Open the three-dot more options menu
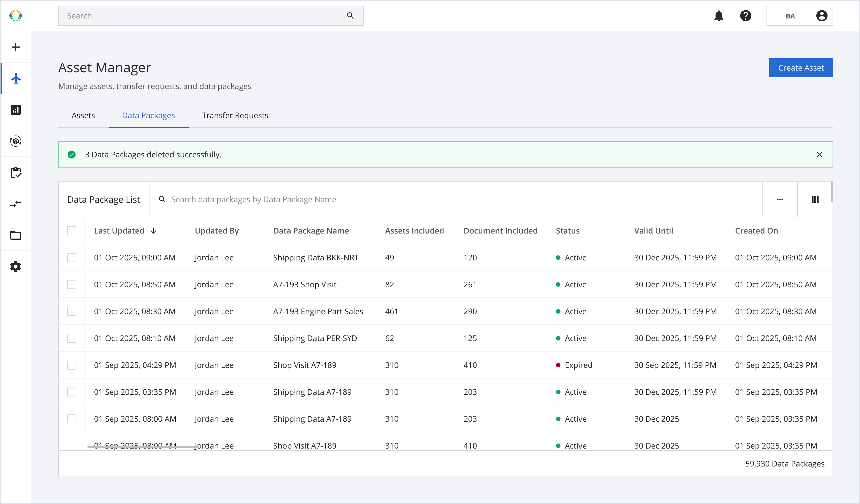This screenshot has height=504, width=860. pyautogui.click(x=780, y=199)
